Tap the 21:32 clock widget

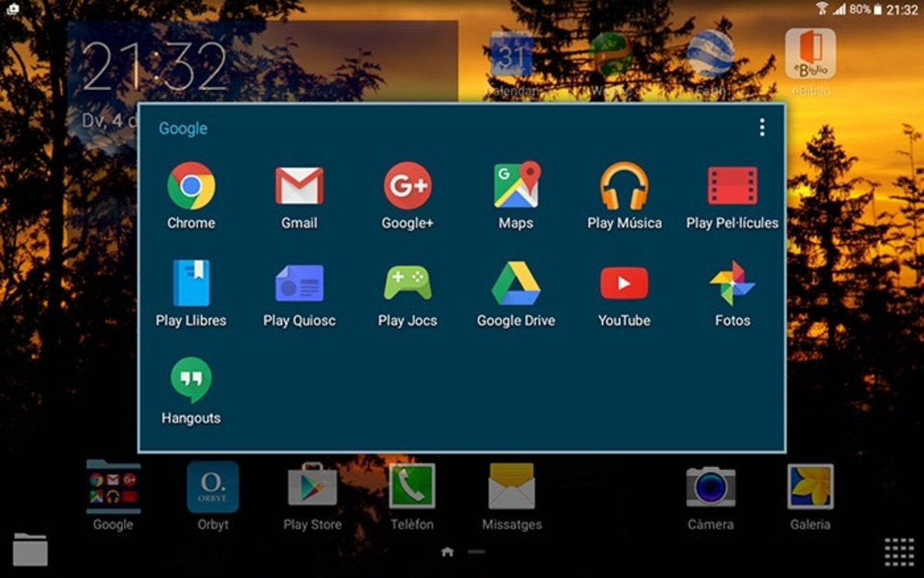(x=155, y=67)
